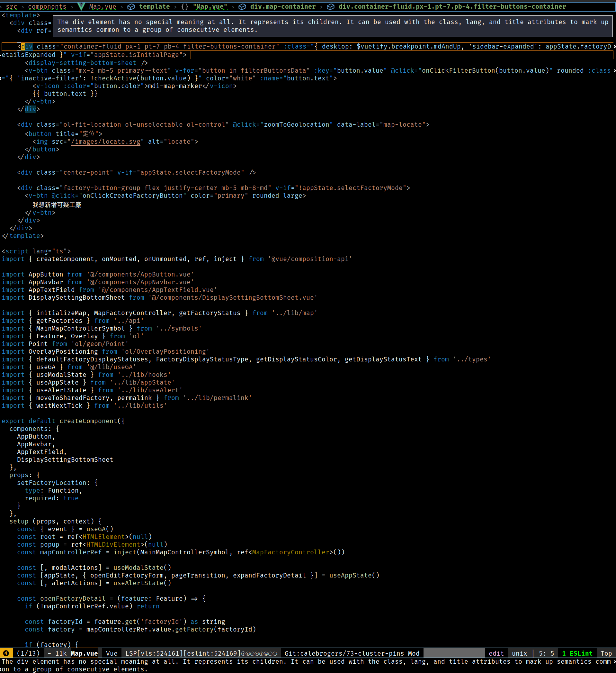Click the 'ol/geom/Point' import string

pos(100,343)
